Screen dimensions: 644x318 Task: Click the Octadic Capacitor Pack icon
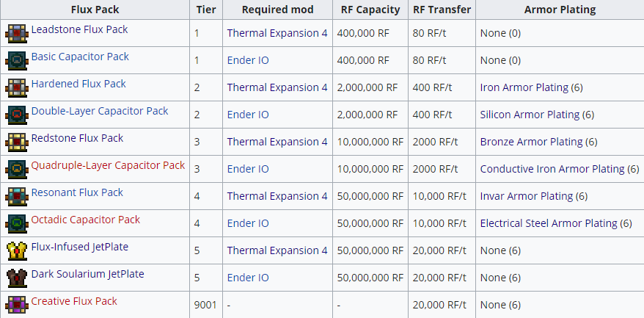click(17, 223)
